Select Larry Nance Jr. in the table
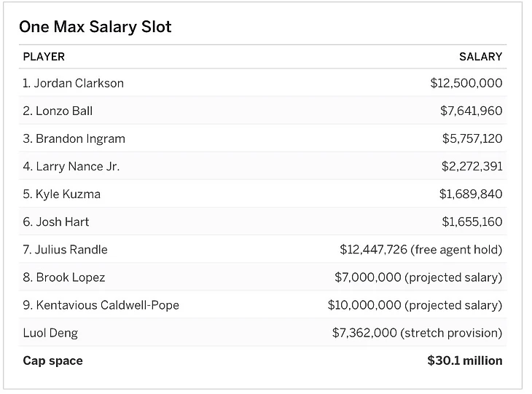Screen dimensions: 532x394 tap(71, 166)
